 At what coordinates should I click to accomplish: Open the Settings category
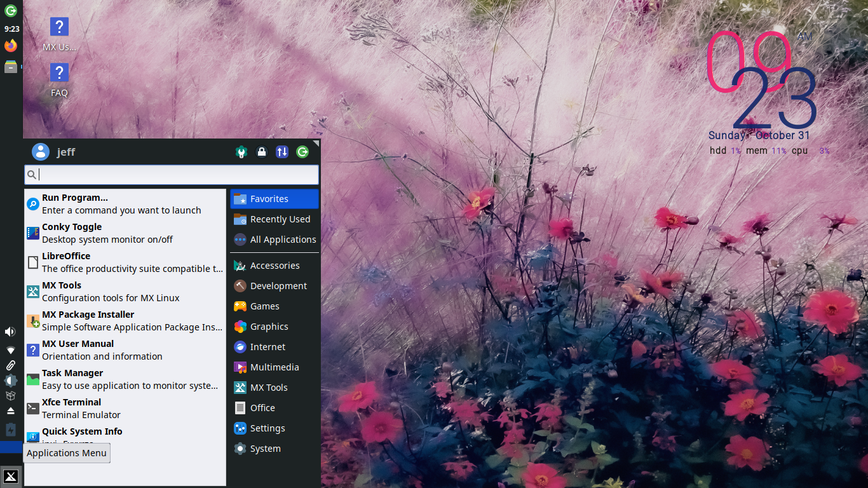pyautogui.click(x=275, y=428)
